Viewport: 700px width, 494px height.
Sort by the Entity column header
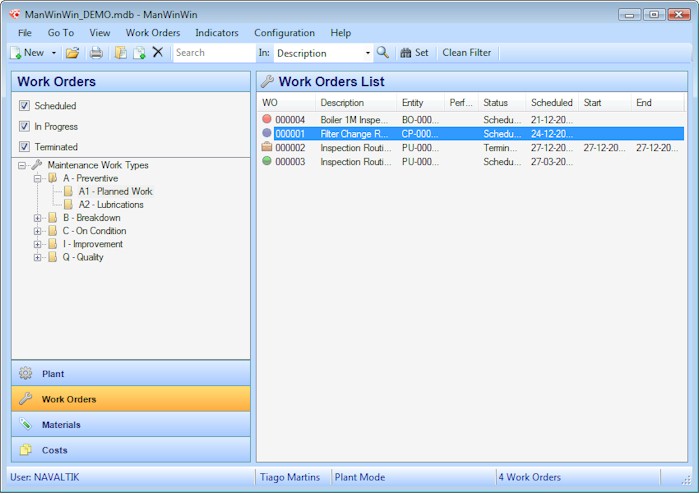coord(421,103)
